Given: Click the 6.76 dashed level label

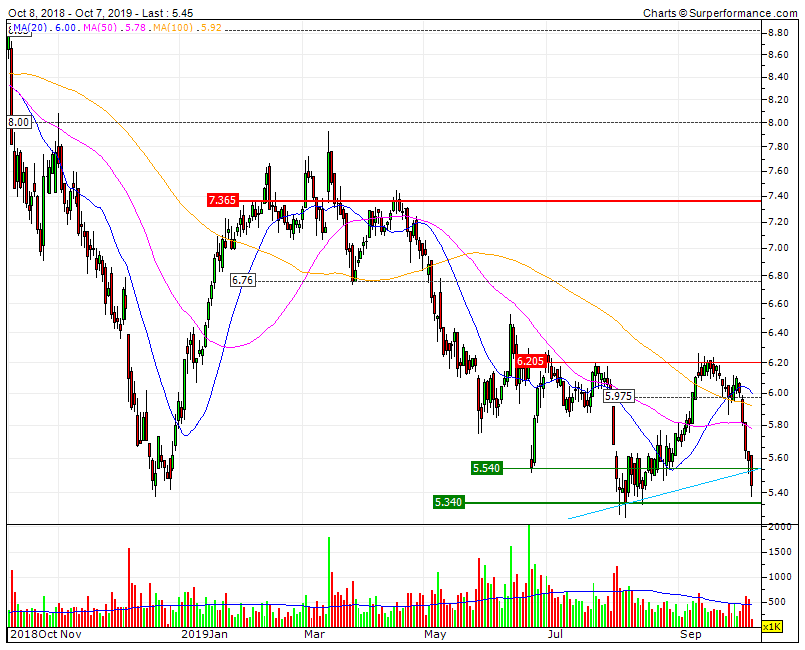Looking at the screenshot, I should 242,280.
